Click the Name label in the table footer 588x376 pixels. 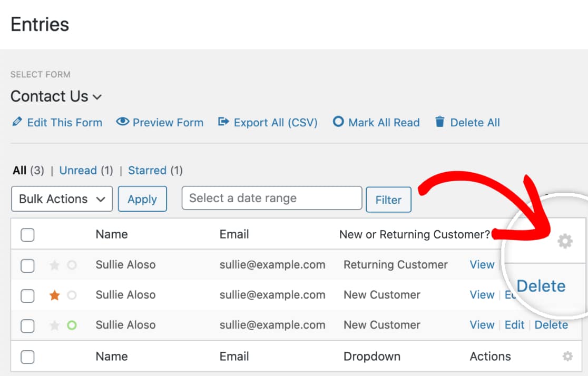[112, 356]
